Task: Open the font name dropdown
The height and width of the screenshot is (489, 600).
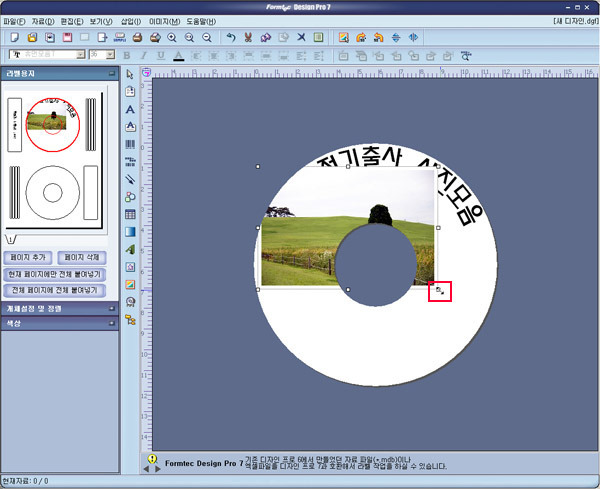Action: tap(78, 55)
